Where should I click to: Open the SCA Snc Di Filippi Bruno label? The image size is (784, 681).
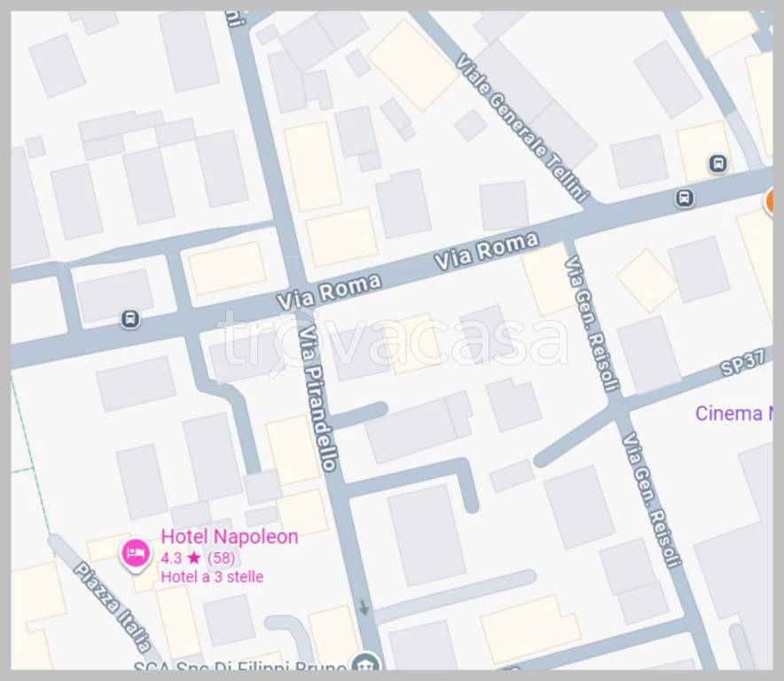(x=238, y=667)
